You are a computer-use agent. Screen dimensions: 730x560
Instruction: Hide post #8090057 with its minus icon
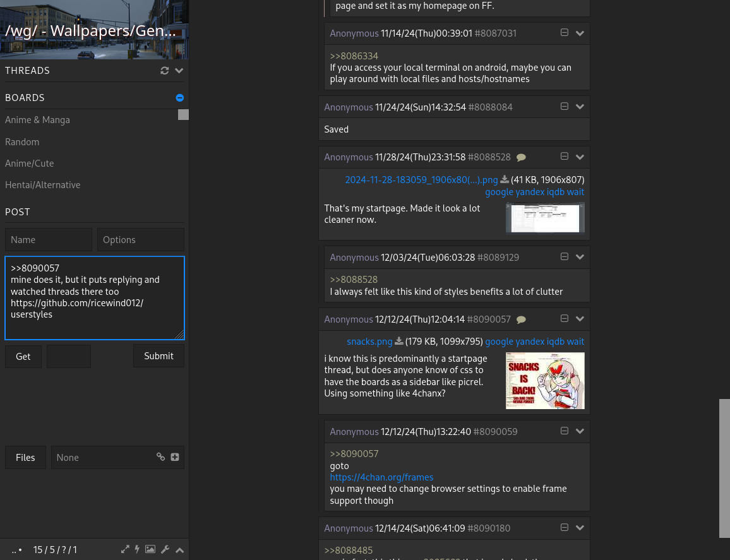565,318
